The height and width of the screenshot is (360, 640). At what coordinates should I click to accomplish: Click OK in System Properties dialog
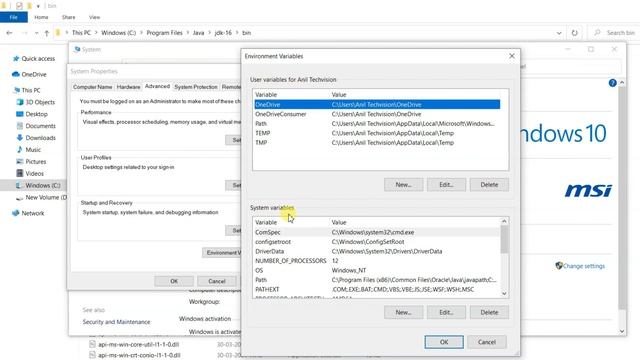coord(174,281)
